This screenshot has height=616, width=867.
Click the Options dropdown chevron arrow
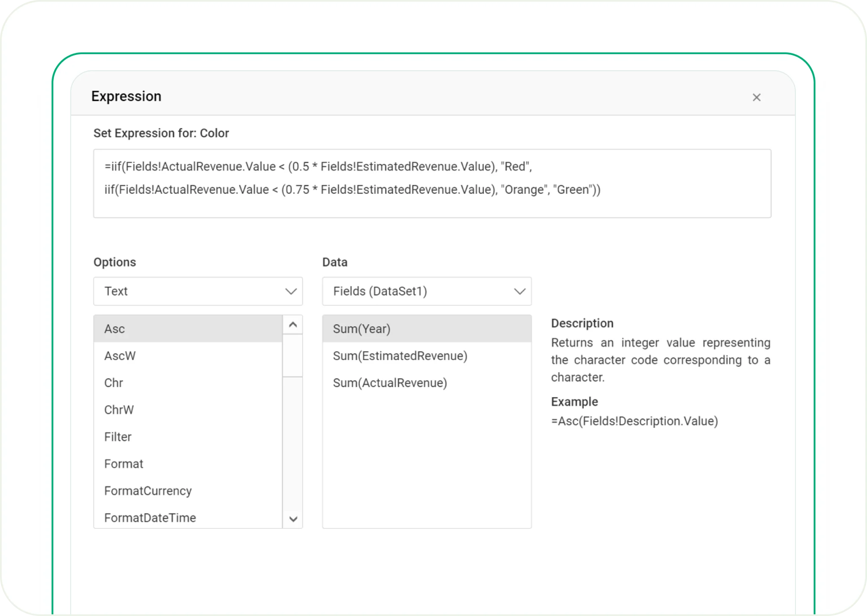pyautogui.click(x=291, y=291)
